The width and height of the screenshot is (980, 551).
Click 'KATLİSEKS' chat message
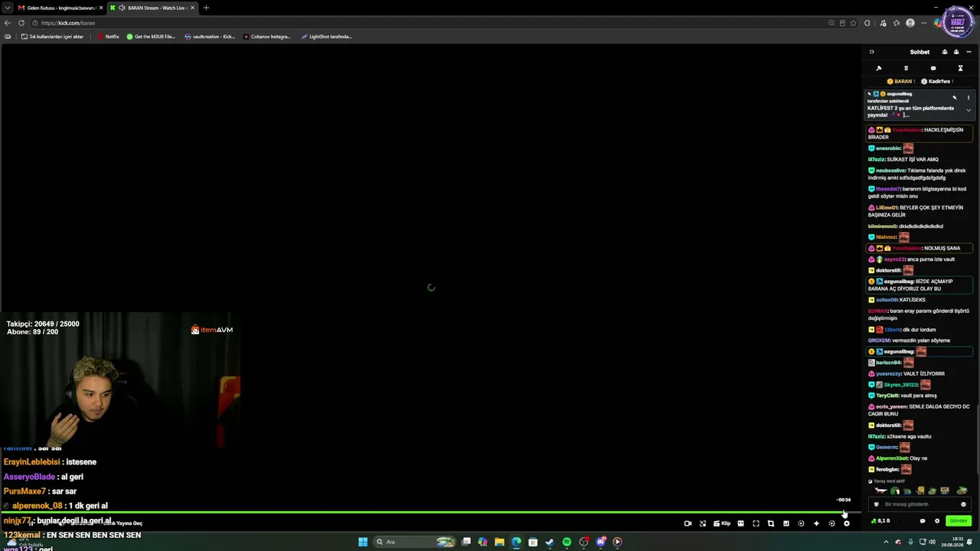[x=913, y=300]
